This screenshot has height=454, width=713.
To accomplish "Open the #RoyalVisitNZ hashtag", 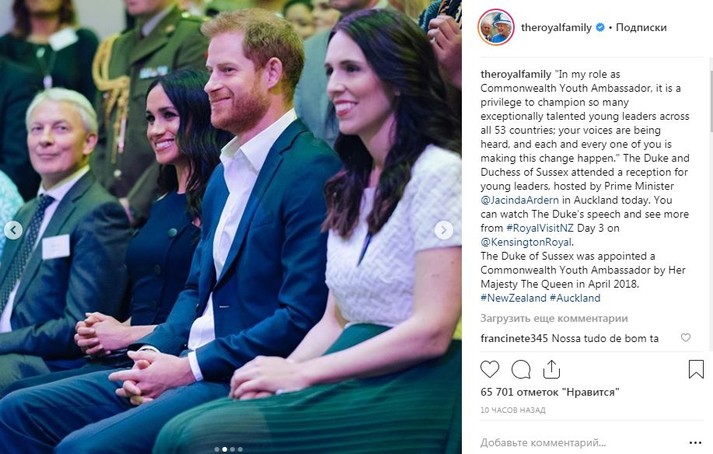I will (540, 228).
